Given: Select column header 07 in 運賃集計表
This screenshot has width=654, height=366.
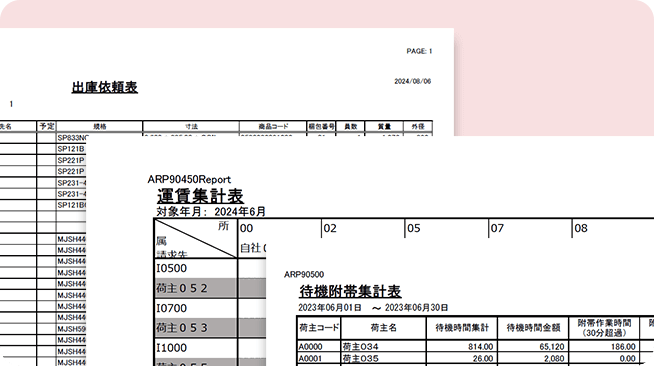Looking at the screenshot, I should (x=497, y=228).
